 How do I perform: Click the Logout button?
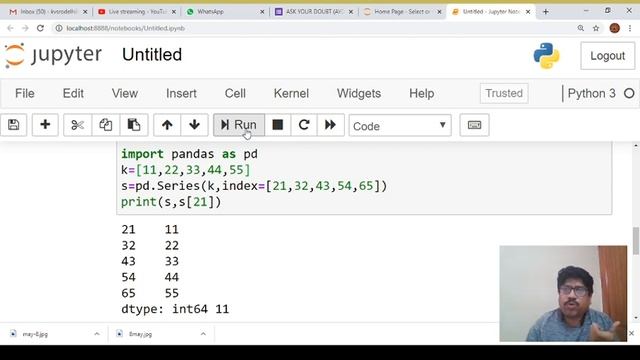pos(607,56)
